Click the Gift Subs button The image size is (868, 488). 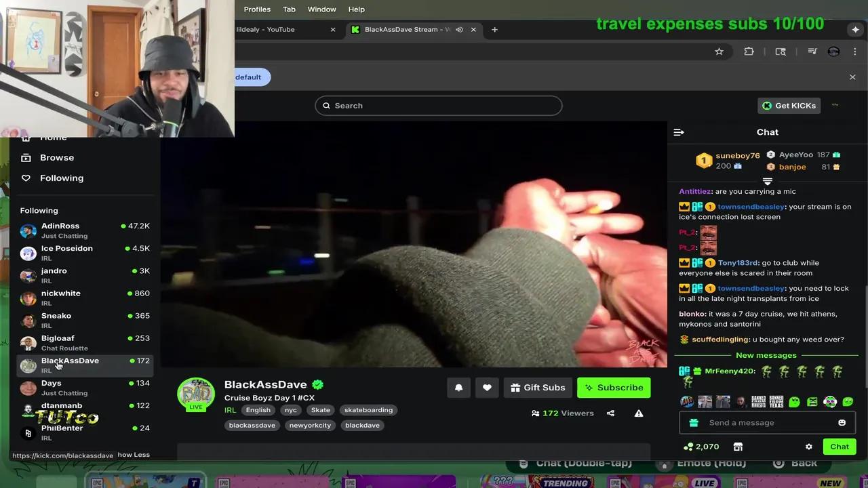pyautogui.click(x=538, y=388)
